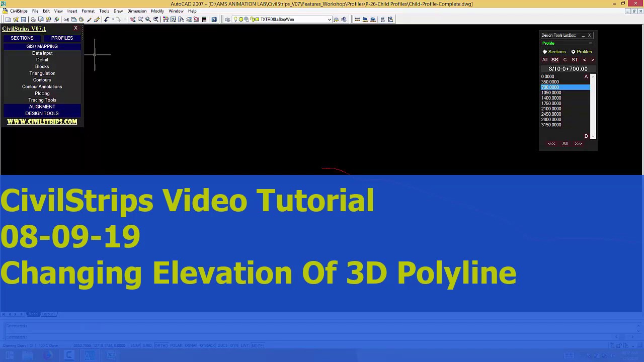Click the Calculator icon in the toolbar

(x=204, y=19)
